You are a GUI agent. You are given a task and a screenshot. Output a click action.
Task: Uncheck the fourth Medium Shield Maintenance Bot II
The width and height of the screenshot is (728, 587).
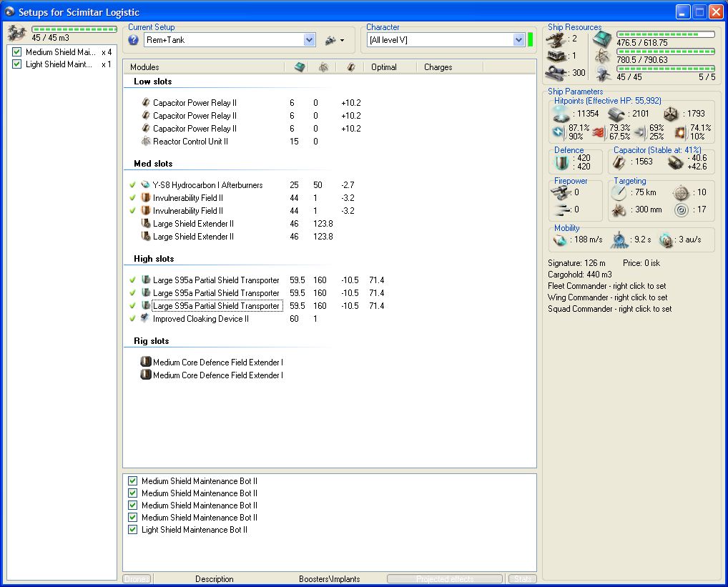(x=133, y=517)
